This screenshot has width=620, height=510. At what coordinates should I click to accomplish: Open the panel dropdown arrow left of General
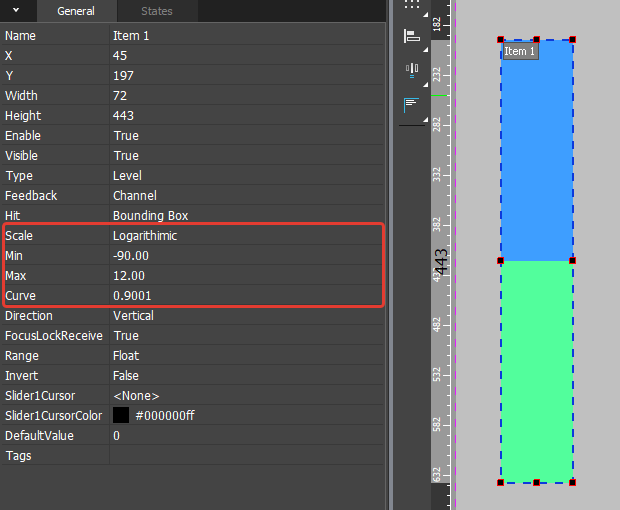click(x=16, y=10)
